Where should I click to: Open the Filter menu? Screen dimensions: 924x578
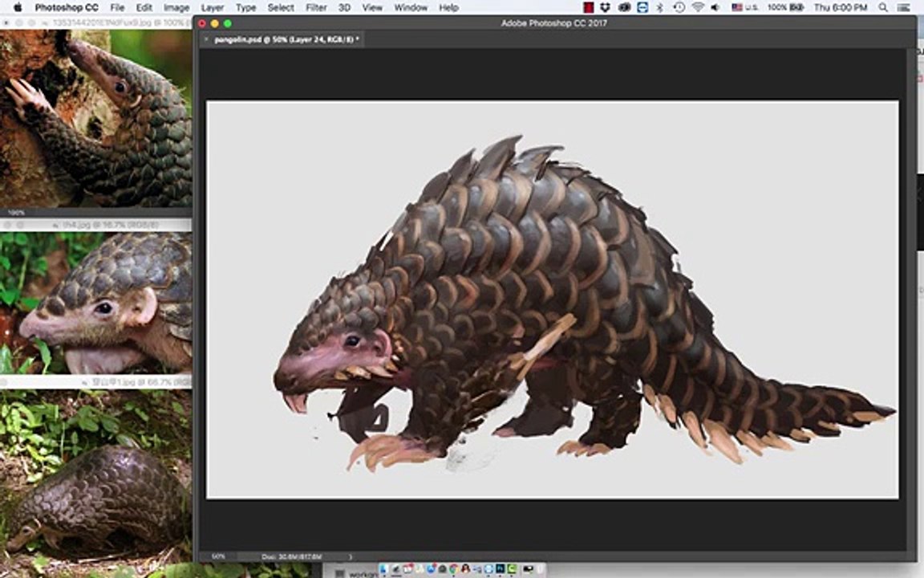coord(316,8)
